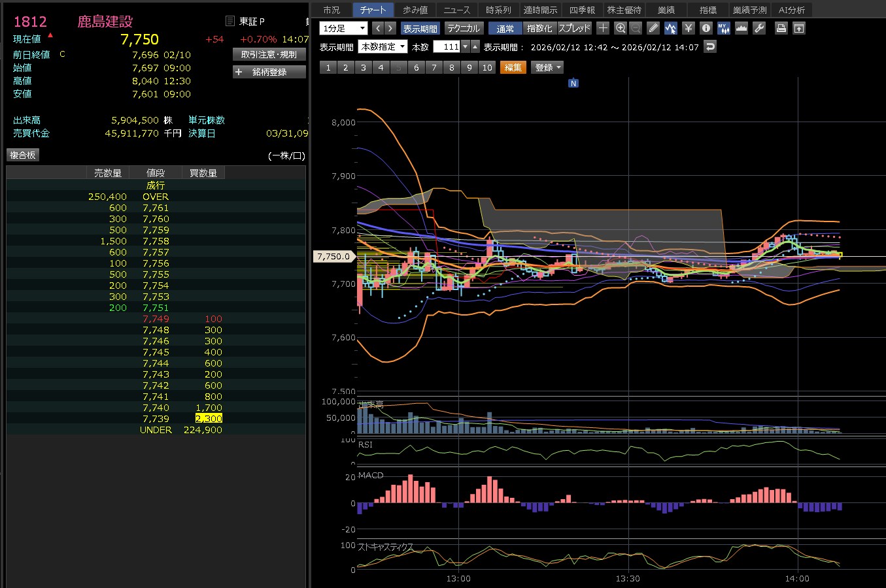This screenshot has height=588, width=886.
Task: Click the zoom in magnifier icon
Action: tap(621, 28)
